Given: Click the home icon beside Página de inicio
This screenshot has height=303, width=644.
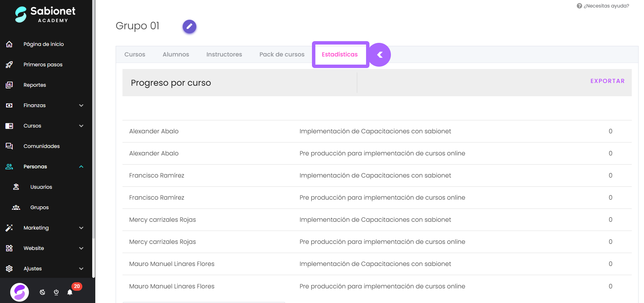Looking at the screenshot, I should click(9, 44).
